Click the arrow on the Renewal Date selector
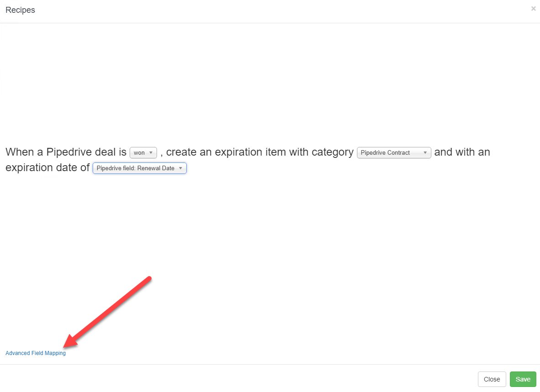This screenshot has height=392, width=540. point(180,168)
